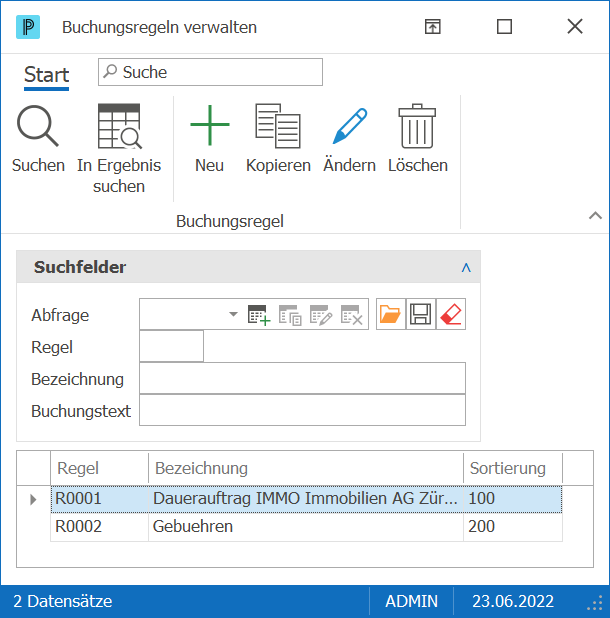
Task: Clear search fields with red eraser icon
Action: [x=451, y=314]
